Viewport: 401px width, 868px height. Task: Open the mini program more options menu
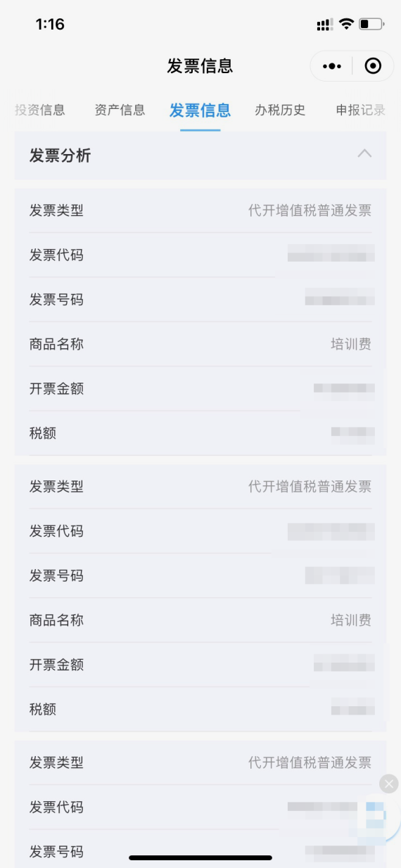pyautogui.click(x=331, y=66)
